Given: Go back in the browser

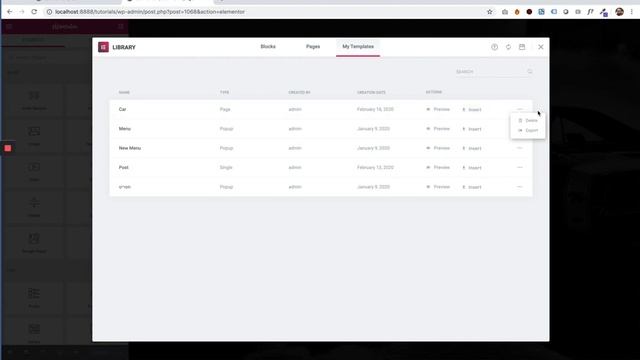Looking at the screenshot, I should [x=9, y=12].
